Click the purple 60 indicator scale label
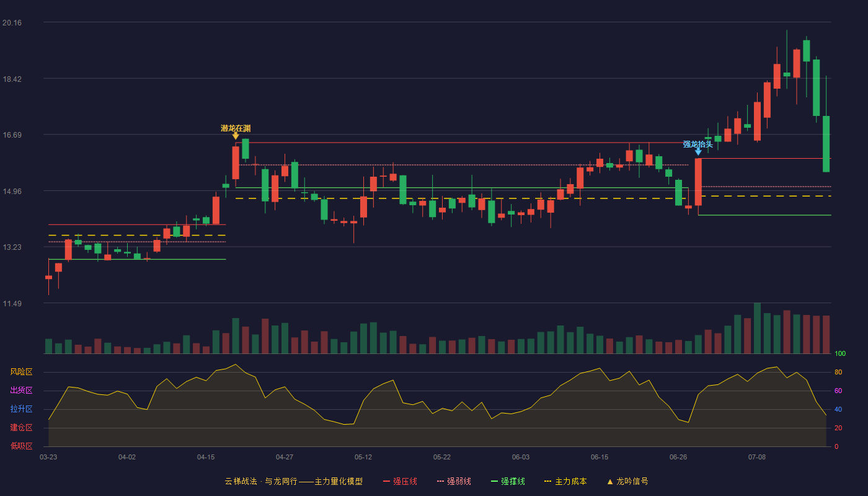Viewport: 868px width, 496px height. [838, 391]
